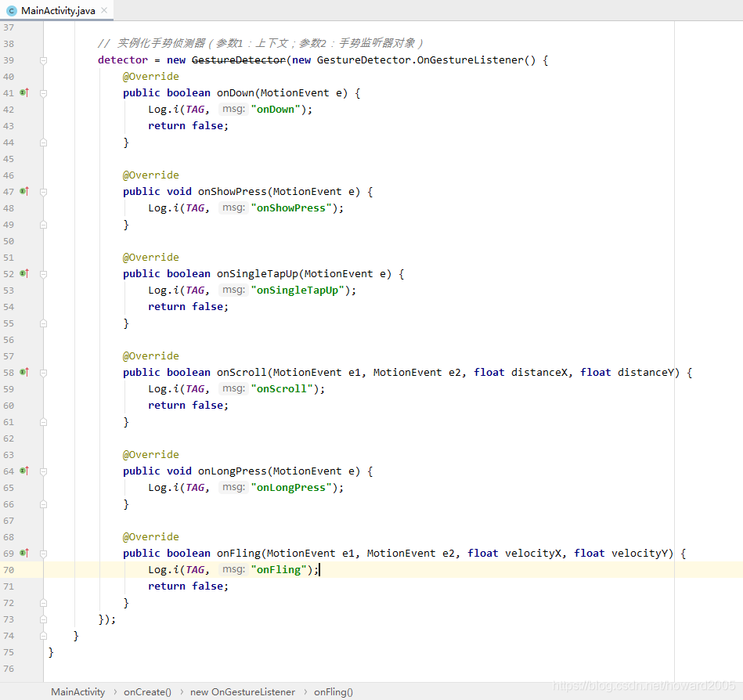743x700 pixels.
Task: Click @Override annotation on line 68
Action: pyautogui.click(x=150, y=536)
